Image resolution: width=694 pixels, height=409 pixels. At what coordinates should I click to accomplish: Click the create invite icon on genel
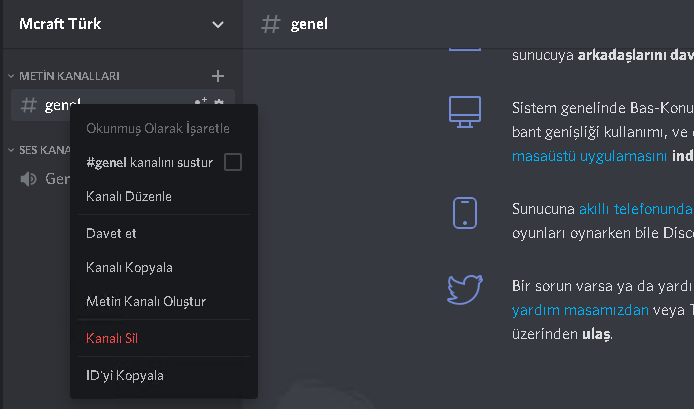201,102
